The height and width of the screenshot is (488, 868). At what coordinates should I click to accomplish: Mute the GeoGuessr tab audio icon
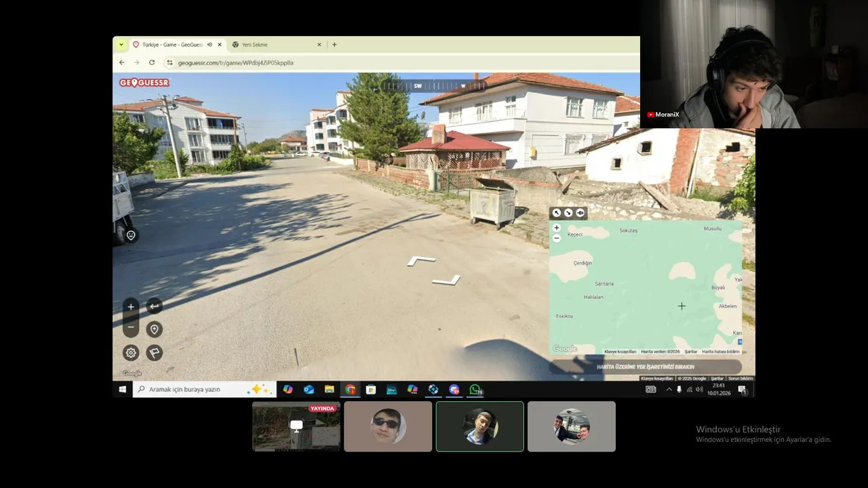pyautogui.click(x=210, y=45)
